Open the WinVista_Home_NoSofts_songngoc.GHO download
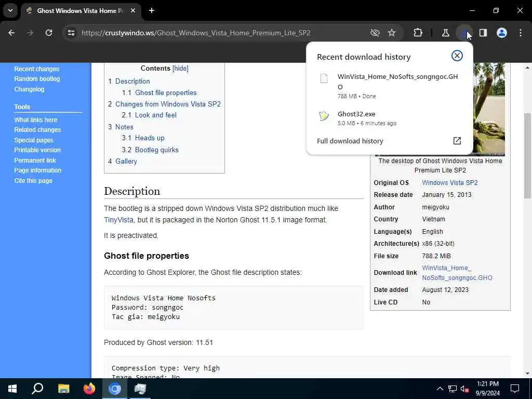The height and width of the screenshot is (399, 532). (390, 86)
